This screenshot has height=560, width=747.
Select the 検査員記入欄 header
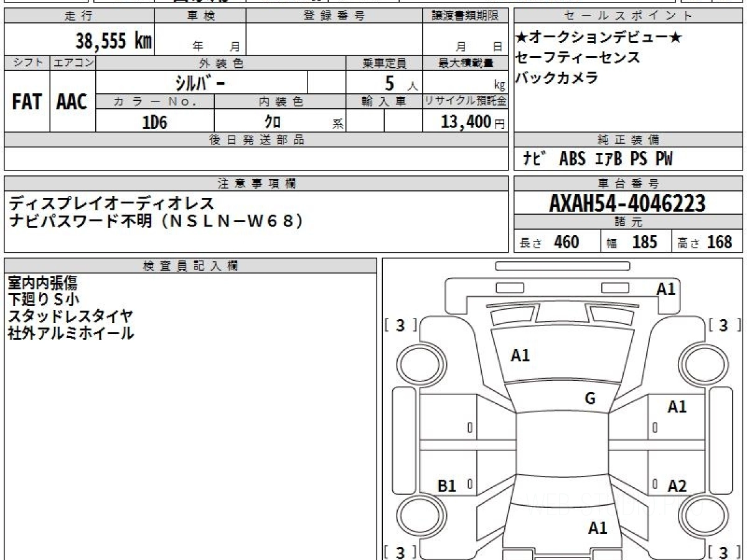point(190,266)
